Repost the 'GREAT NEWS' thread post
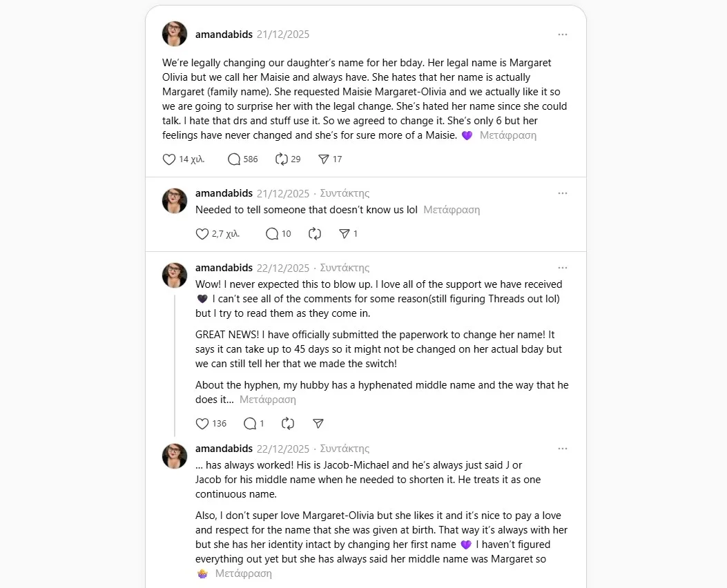This screenshot has width=727, height=588. point(289,424)
